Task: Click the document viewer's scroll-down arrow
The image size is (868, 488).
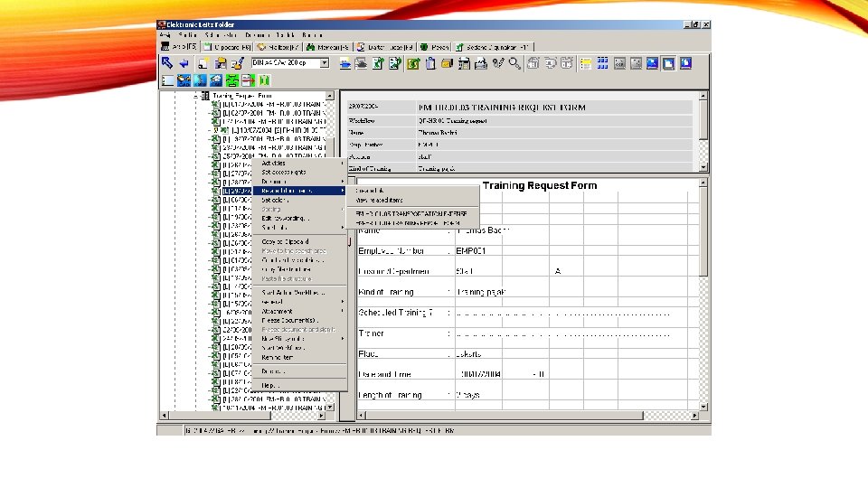Action: point(703,407)
